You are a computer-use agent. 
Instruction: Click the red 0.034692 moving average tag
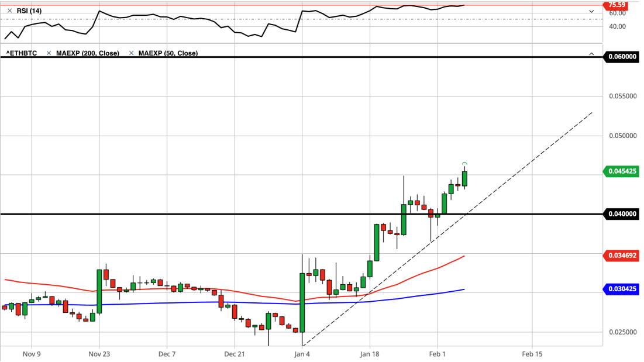click(621, 256)
